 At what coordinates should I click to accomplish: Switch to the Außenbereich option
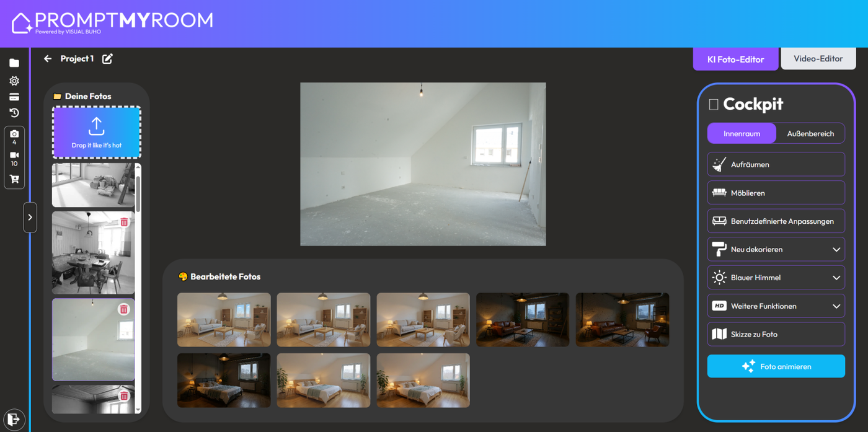[x=810, y=133]
